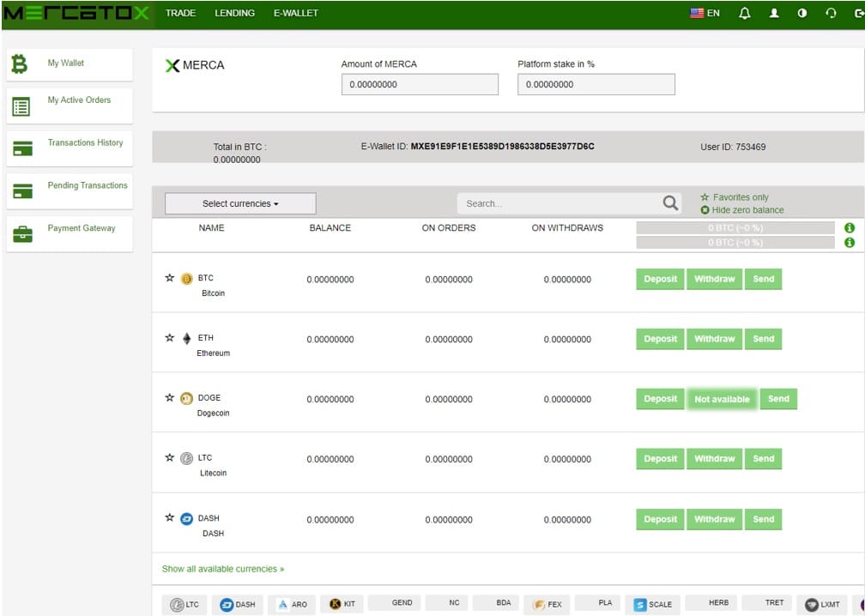The height and width of the screenshot is (616, 865).
Task: Click the briefcase icon beside Payment Gateway
Action: pos(22,234)
